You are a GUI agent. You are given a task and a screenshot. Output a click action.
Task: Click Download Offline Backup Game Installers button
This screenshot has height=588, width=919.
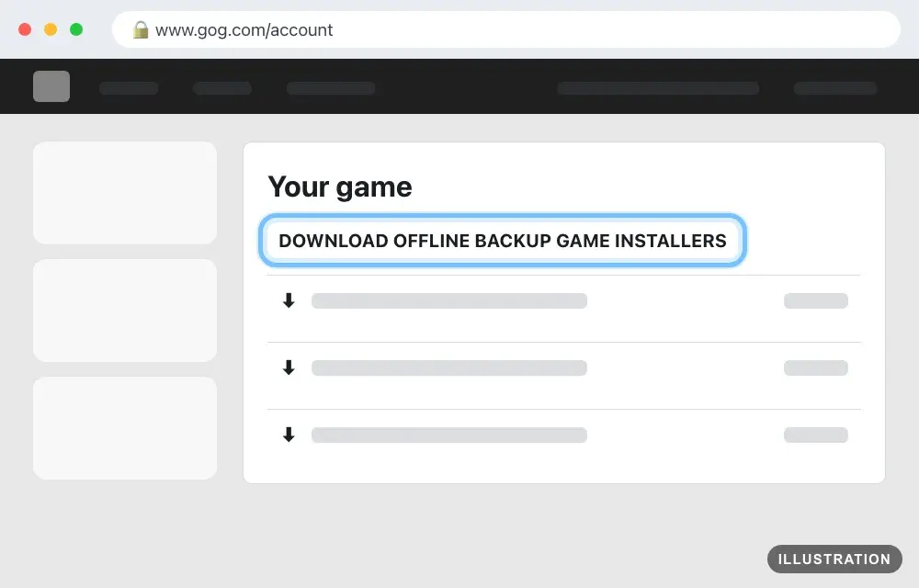point(503,240)
